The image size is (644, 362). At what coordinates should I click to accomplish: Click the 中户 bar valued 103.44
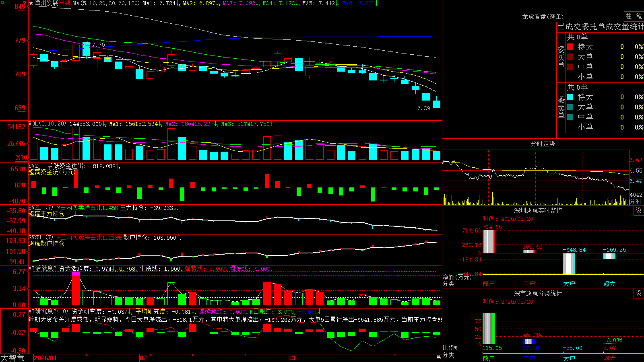(529, 251)
